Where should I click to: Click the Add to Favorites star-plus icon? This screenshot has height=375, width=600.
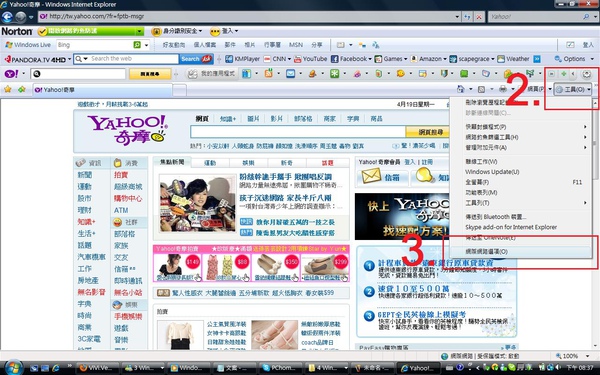(21, 89)
